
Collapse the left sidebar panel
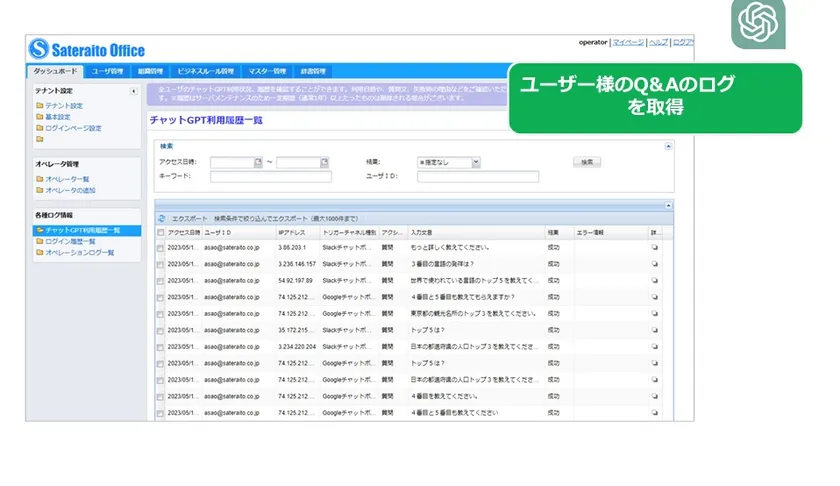134,91
